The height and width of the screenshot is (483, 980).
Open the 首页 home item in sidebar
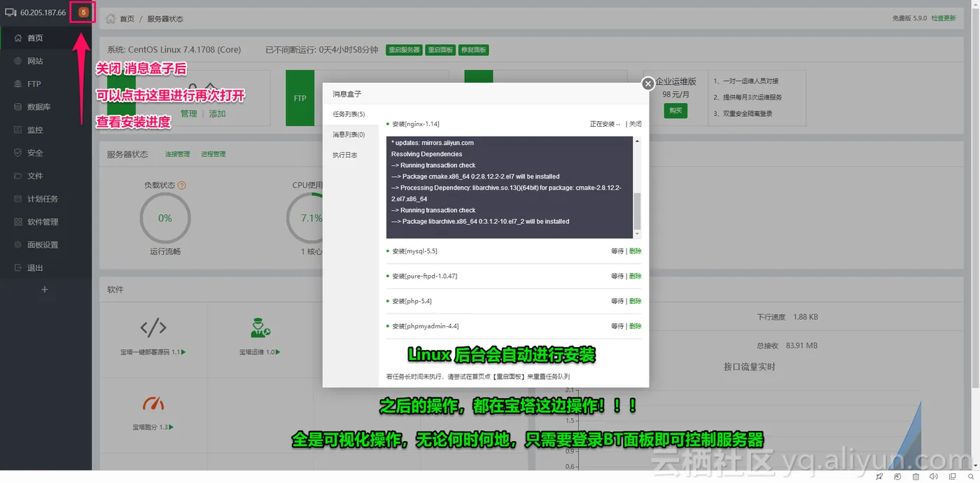click(x=45, y=38)
